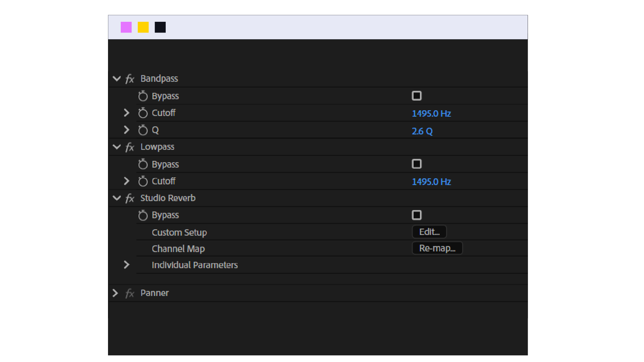The height and width of the screenshot is (362, 644).
Task: Select the Lowpass effect name
Action: (157, 147)
